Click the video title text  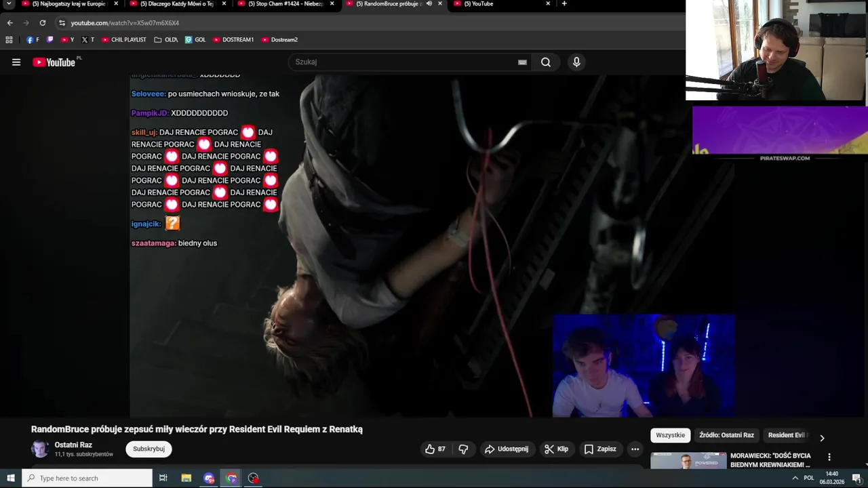(x=197, y=429)
